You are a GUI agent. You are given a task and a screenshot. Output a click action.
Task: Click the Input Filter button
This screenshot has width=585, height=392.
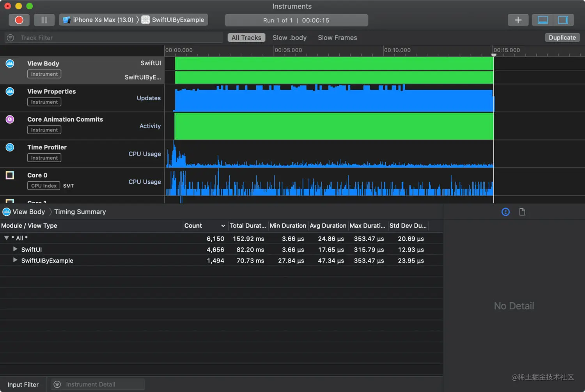(23, 385)
